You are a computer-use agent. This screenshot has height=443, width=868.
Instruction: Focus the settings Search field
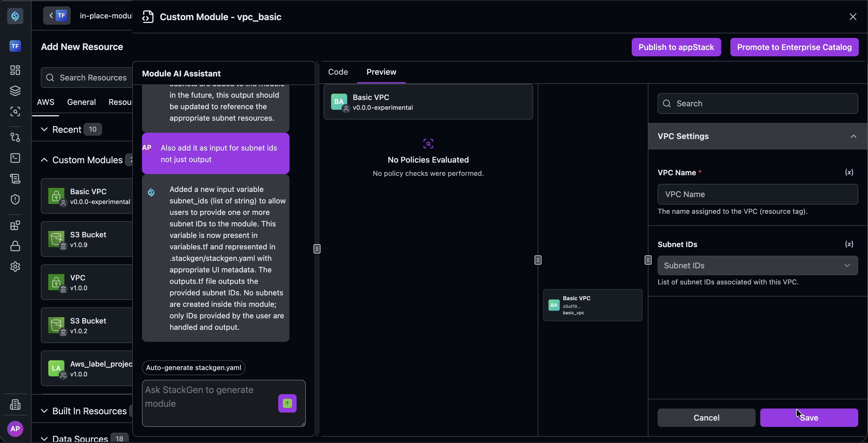pos(757,103)
